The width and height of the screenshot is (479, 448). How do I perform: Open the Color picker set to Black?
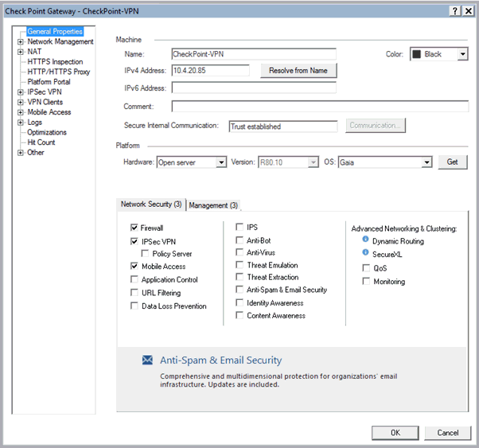[x=439, y=55]
